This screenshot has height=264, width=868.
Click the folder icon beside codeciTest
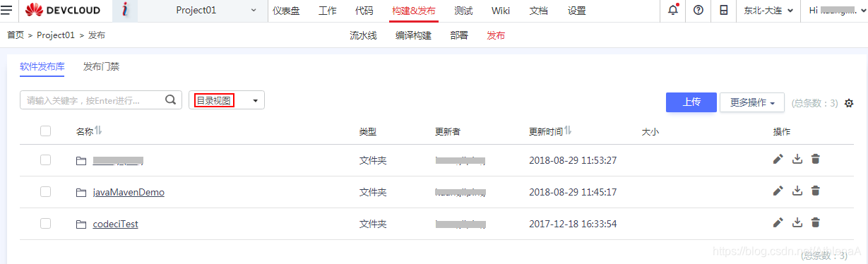coord(81,224)
